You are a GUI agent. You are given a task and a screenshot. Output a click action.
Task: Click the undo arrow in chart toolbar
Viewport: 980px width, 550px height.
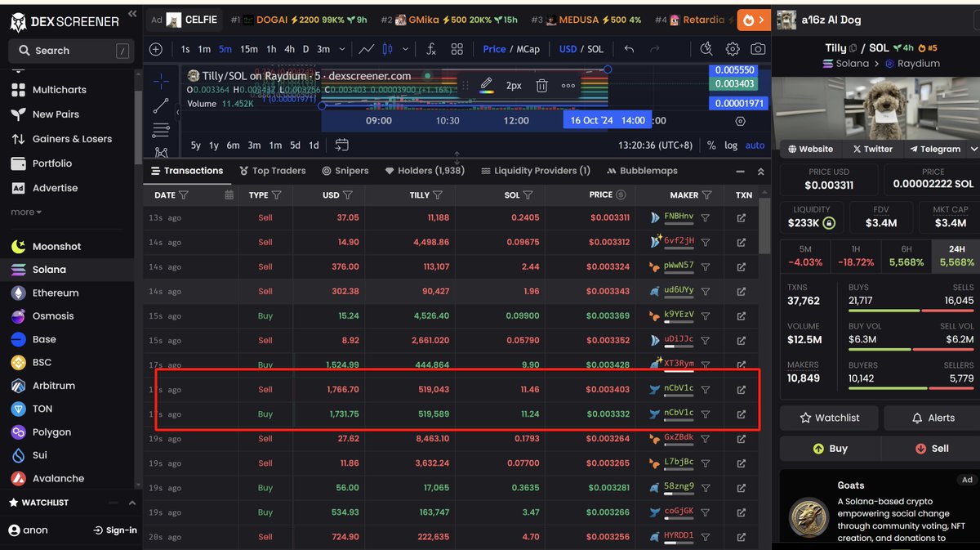(x=629, y=49)
